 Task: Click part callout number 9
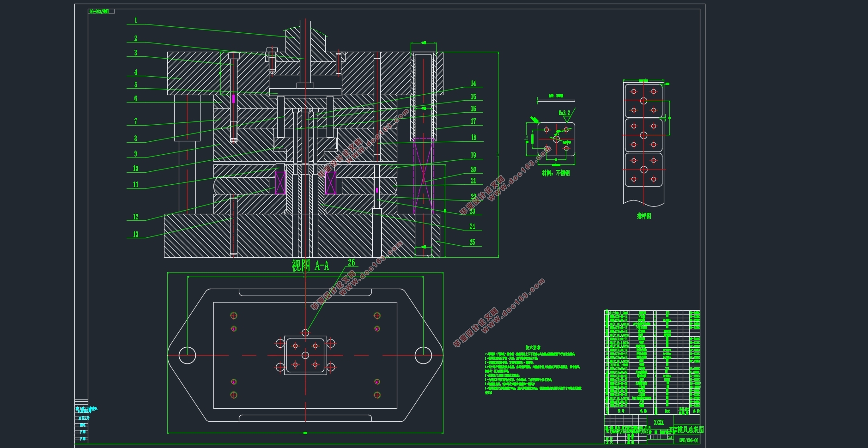136,154
